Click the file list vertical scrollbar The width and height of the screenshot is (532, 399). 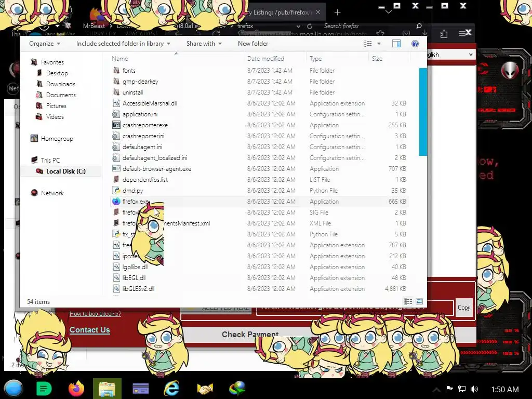[x=423, y=112]
